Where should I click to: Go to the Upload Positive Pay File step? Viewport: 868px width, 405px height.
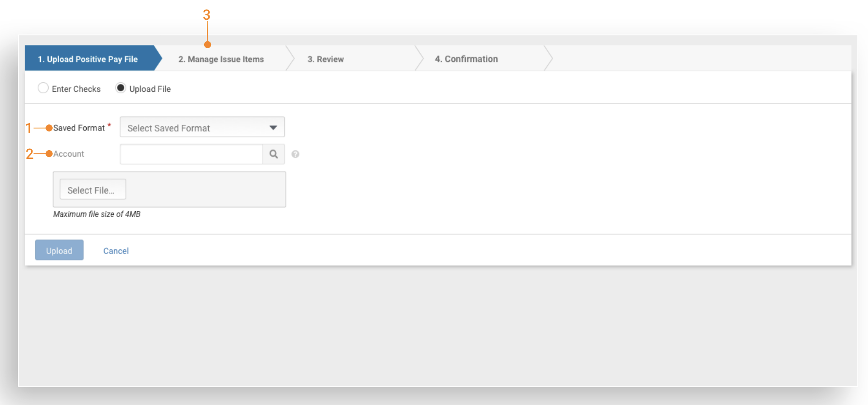tap(88, 59)
